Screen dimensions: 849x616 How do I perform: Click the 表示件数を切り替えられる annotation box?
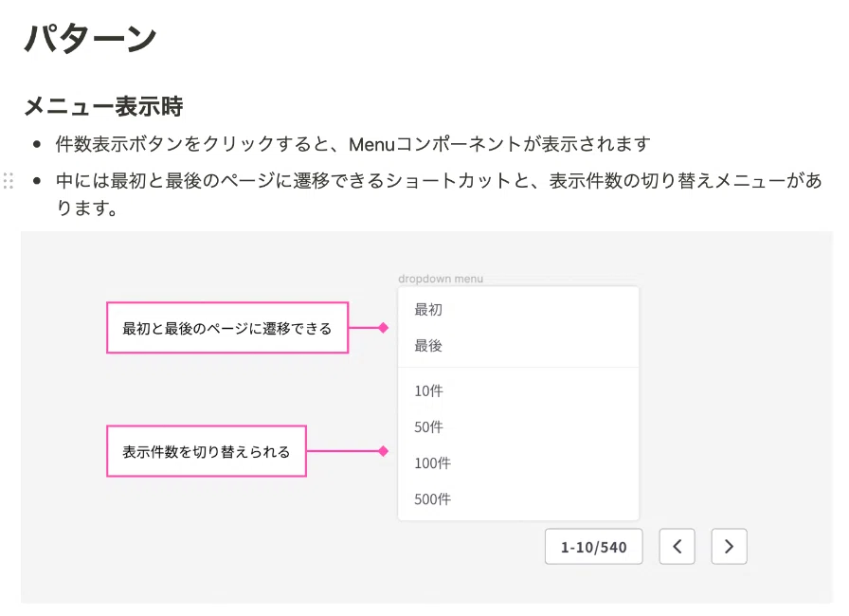point(207,451)
